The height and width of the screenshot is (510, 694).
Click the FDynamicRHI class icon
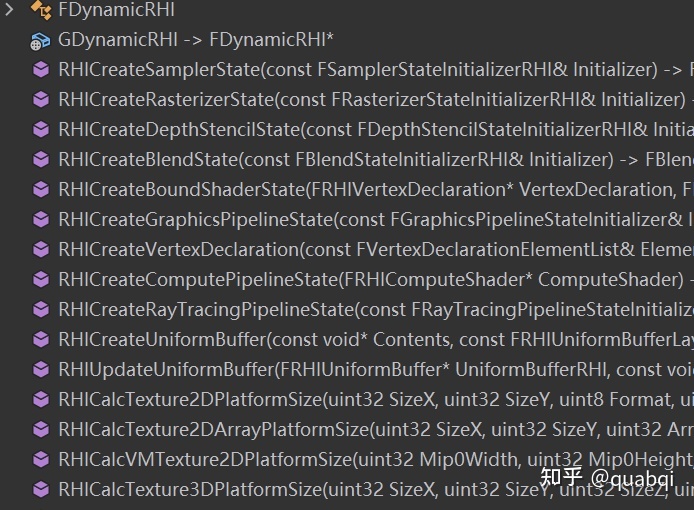(41, 11)
